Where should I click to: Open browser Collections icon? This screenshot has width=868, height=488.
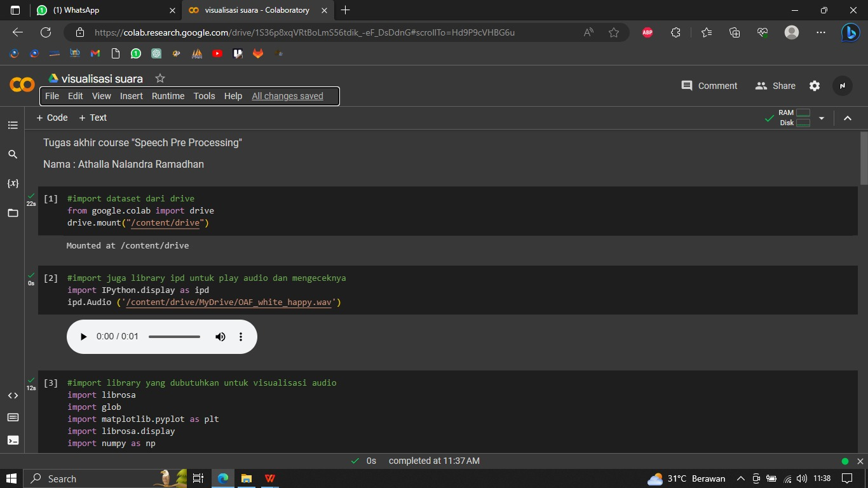(x=735, y=32)
